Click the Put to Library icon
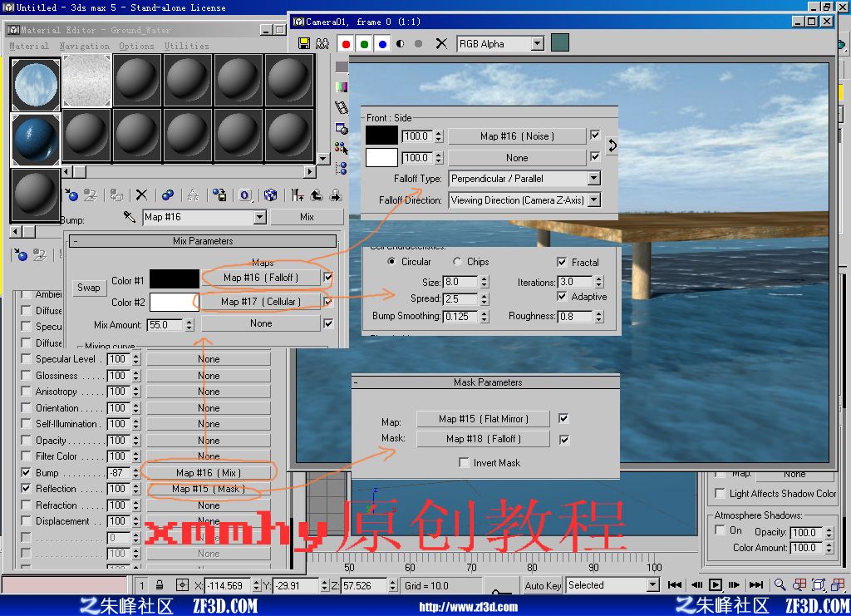The width and height of the screenshot is (851, 616). pos(219,195)
